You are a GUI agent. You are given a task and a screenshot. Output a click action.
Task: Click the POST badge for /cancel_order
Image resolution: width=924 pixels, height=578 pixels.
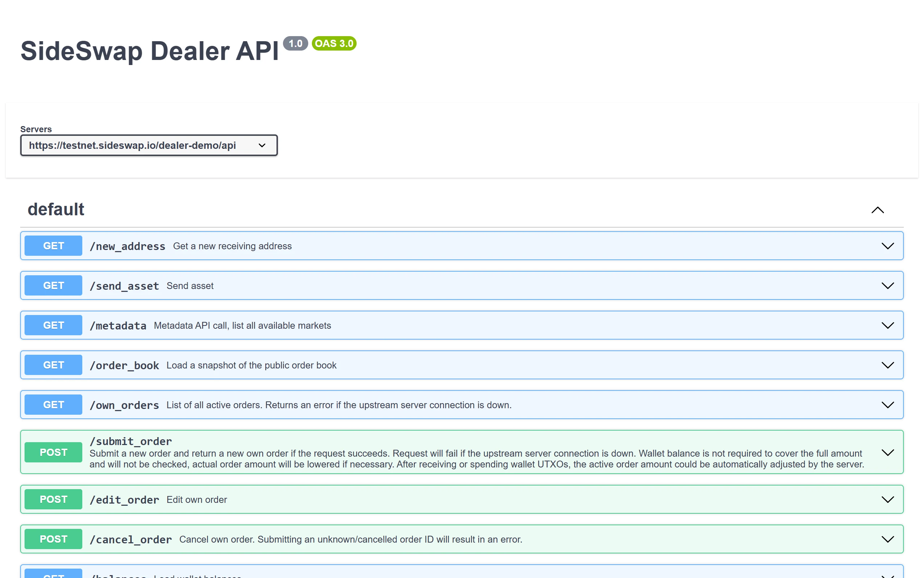(53, 539)
